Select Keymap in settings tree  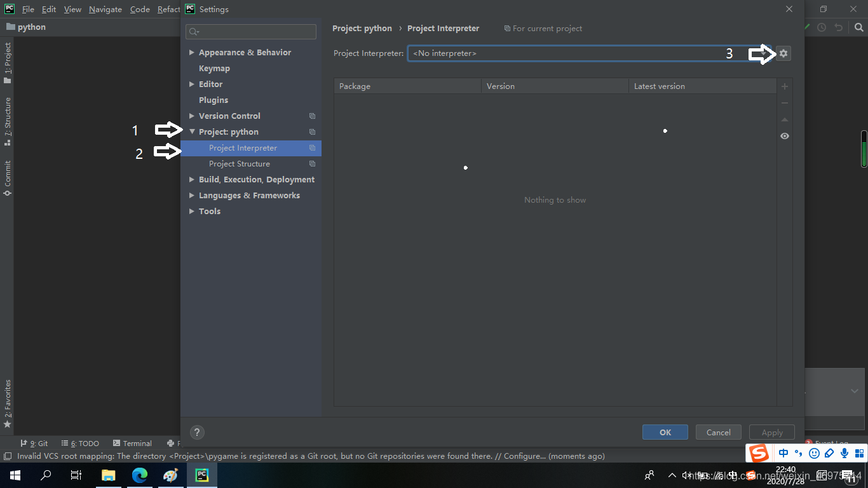214,69
